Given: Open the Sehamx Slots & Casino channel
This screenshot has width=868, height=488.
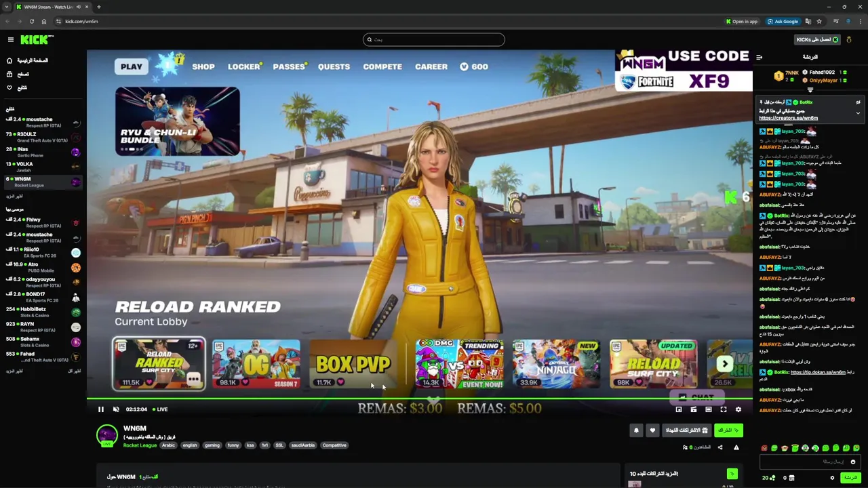Looking at the screenshot, I should [43, 342].
